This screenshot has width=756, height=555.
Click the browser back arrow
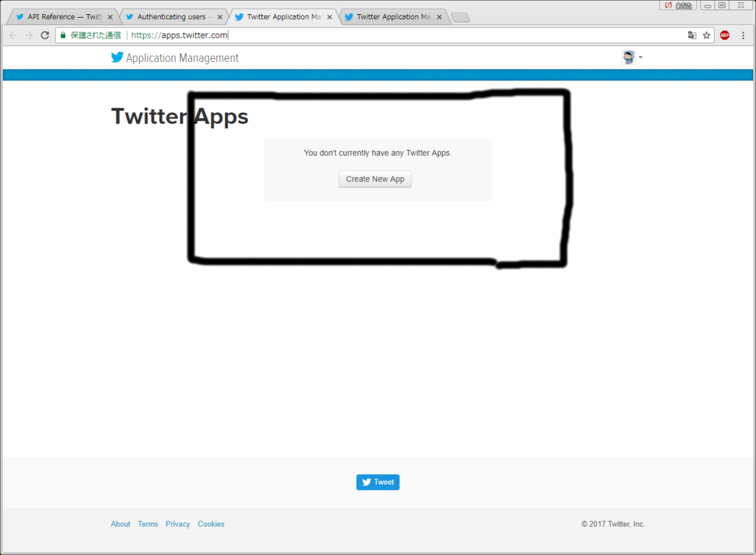coord(13,35)
